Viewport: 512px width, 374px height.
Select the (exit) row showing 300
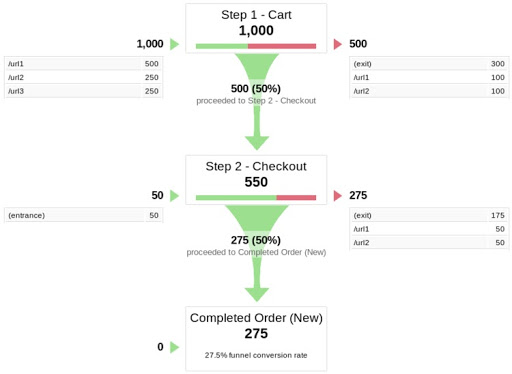pyautogui.click(x=429, y=64)
